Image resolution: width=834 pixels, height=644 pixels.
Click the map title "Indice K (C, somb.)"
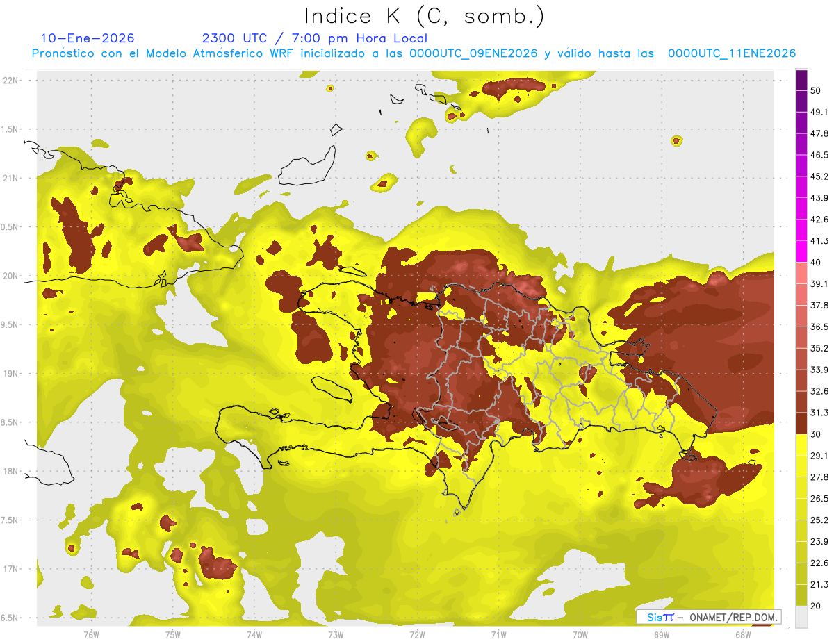[x=425, y=16]
